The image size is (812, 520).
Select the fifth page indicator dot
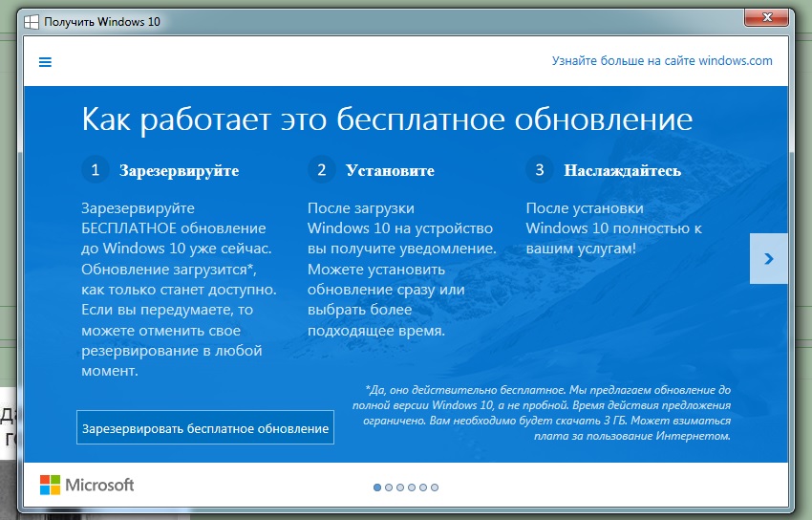coord(423,487)
